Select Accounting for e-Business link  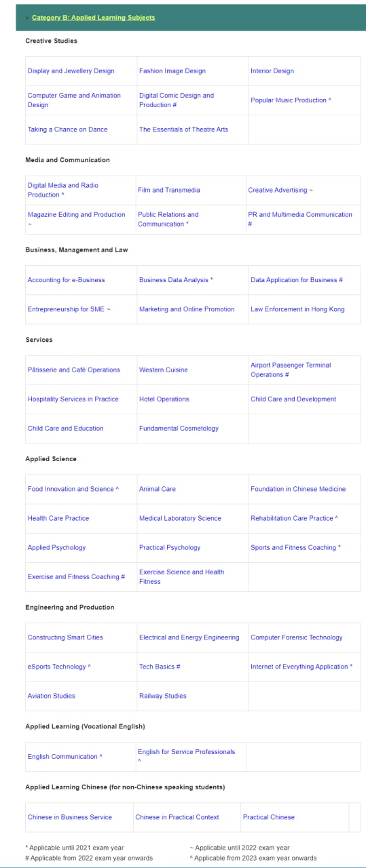(x=67, y=279)
